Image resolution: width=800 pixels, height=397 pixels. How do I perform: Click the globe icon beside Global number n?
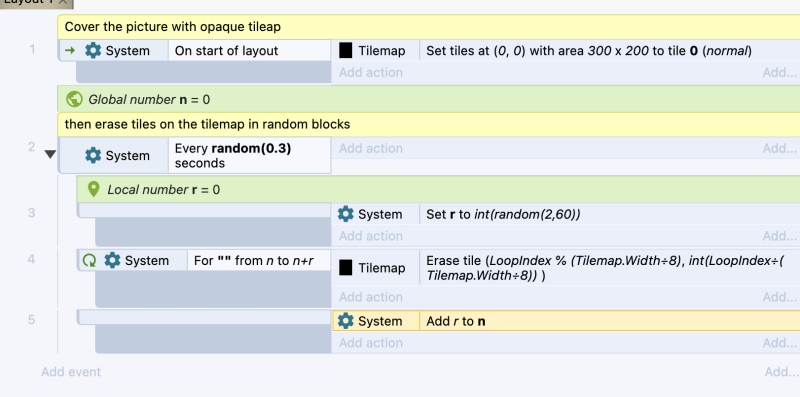(74, 99)
